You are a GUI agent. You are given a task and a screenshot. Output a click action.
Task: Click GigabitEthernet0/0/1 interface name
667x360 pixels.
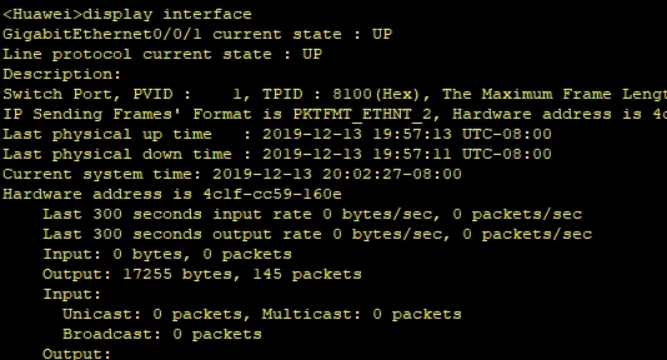(x=102, y=34)
